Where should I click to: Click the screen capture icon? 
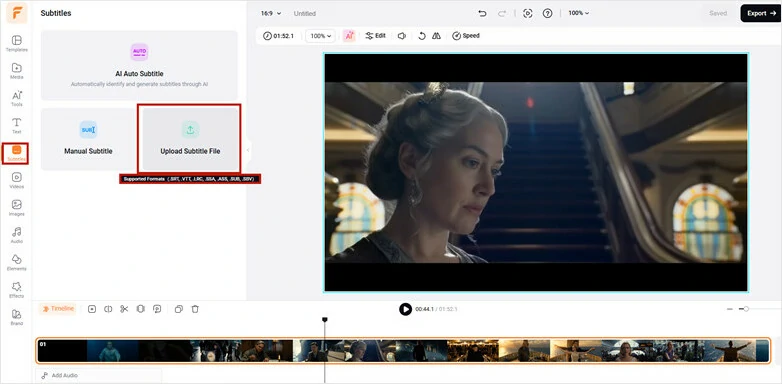pyautogui.click(x=528, y=13)
